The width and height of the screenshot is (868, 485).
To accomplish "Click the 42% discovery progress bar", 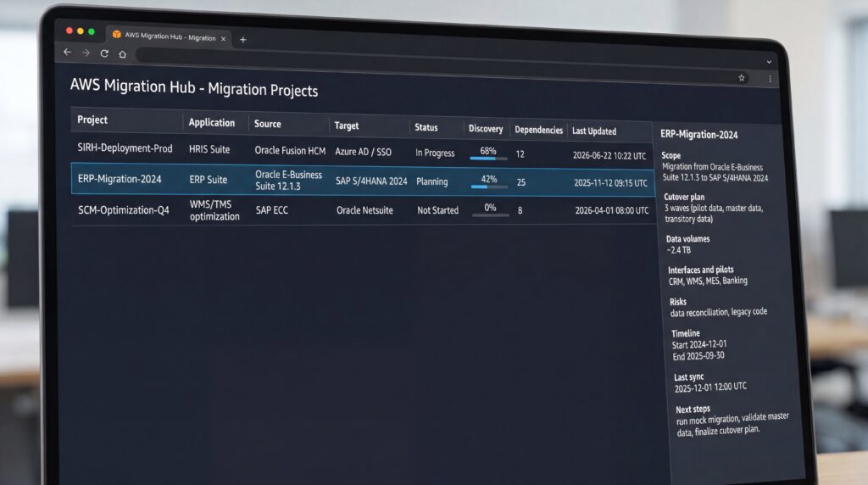I will [x=489, y=187].
